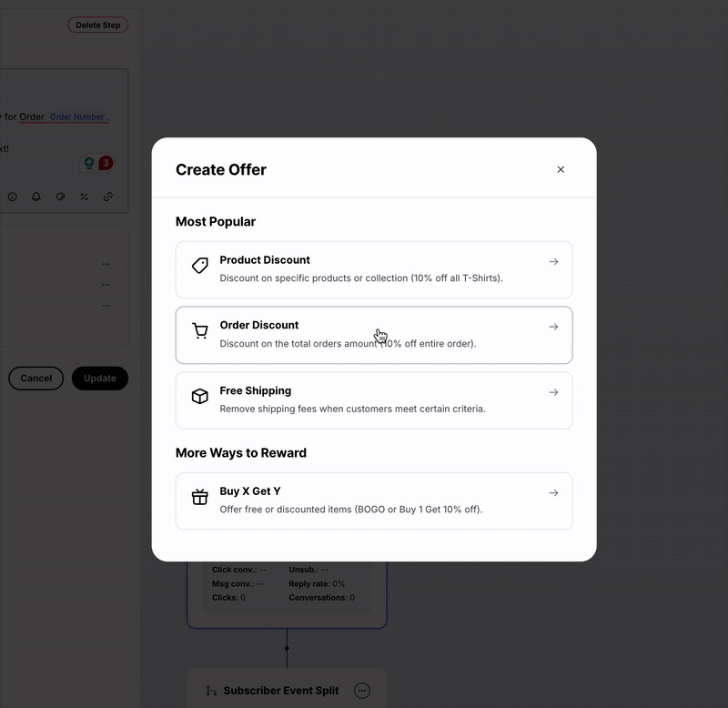This screenshot has width=728, height=708.
Task: Click the Buy X Get Y gift icon
Action: tap(200, 497)
